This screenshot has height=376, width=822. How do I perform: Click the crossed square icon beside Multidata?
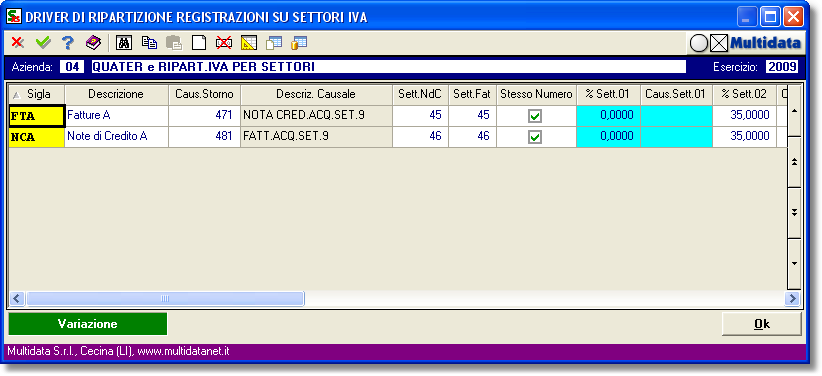click(x=719, y=44)
